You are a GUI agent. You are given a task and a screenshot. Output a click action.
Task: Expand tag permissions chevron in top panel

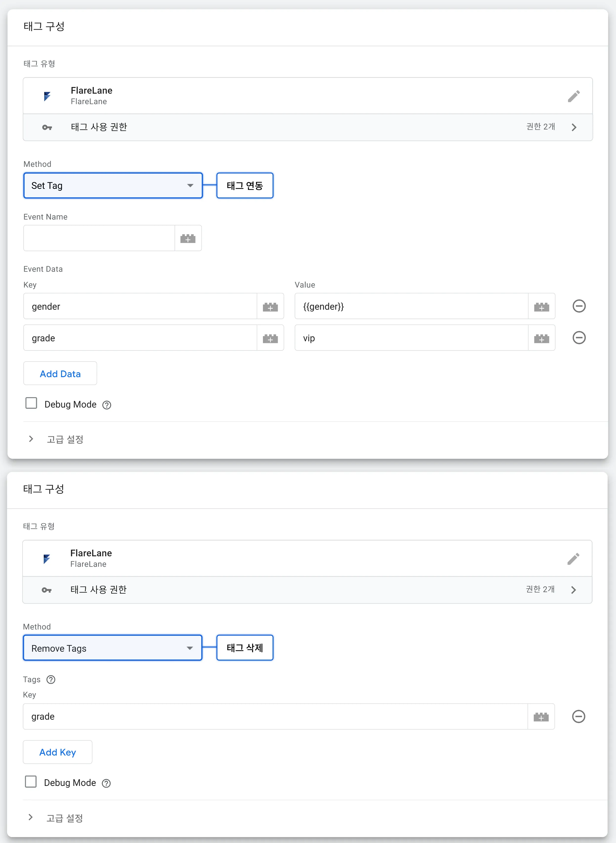[x=574, y=128]
